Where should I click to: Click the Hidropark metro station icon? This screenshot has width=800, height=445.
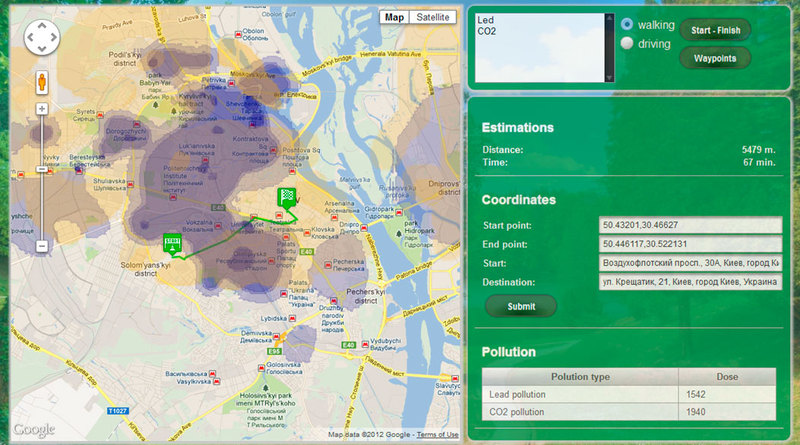click(x=399, y=212)
